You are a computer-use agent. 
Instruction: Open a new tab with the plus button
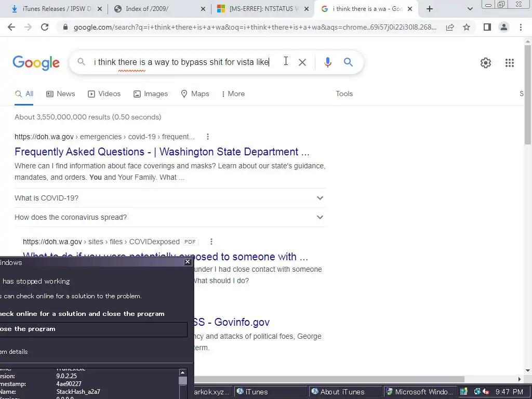pyautogui.click(x=430, y=9)
